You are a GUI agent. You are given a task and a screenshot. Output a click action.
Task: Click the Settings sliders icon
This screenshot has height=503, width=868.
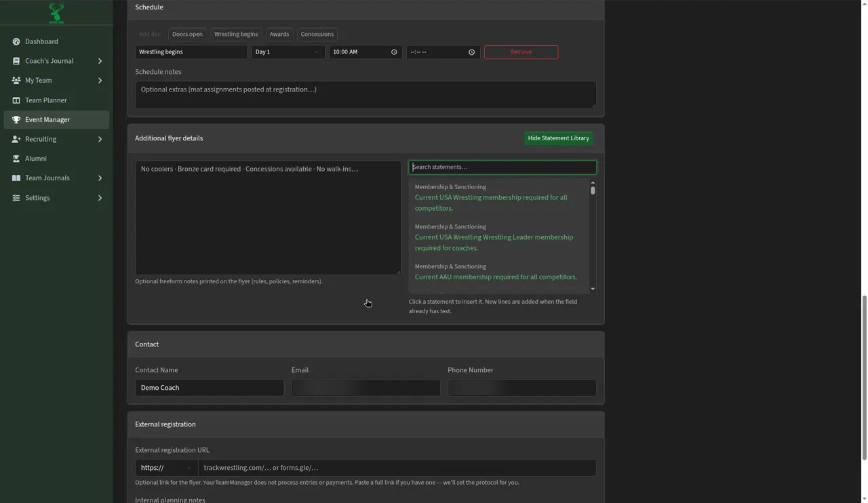(16, 198)
